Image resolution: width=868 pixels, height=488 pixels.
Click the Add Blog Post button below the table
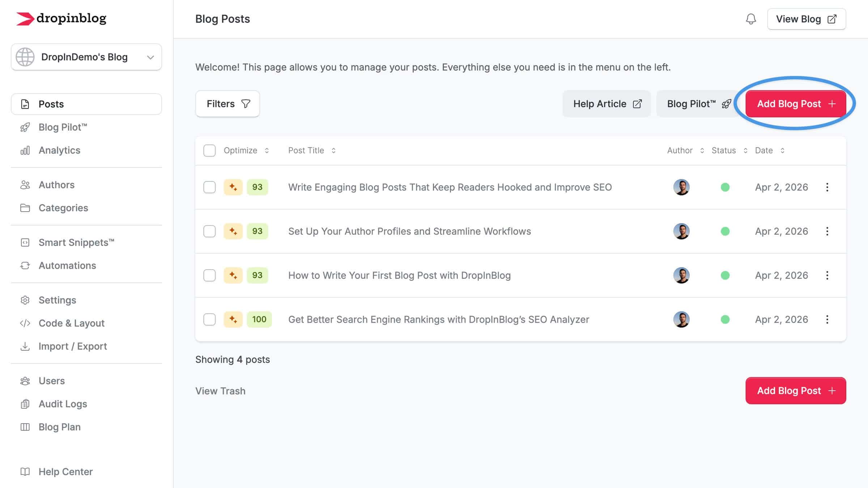tap(796, 391)
